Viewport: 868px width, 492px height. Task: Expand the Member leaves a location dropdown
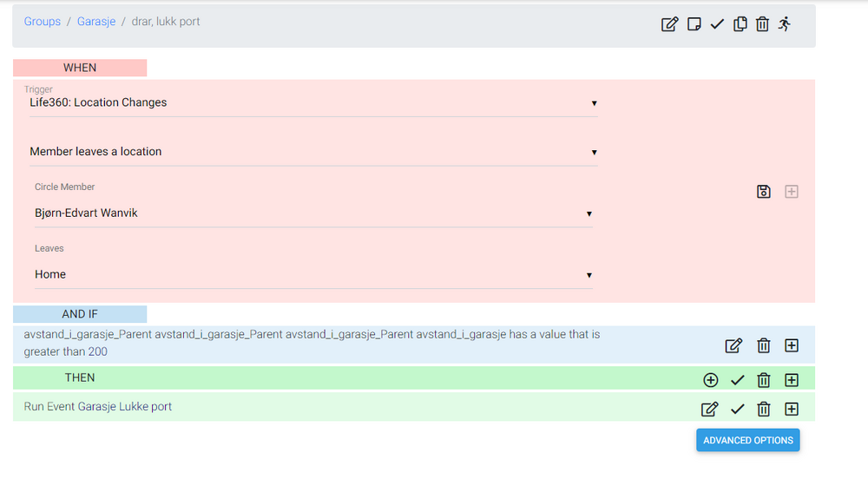(x=312, y=152)
